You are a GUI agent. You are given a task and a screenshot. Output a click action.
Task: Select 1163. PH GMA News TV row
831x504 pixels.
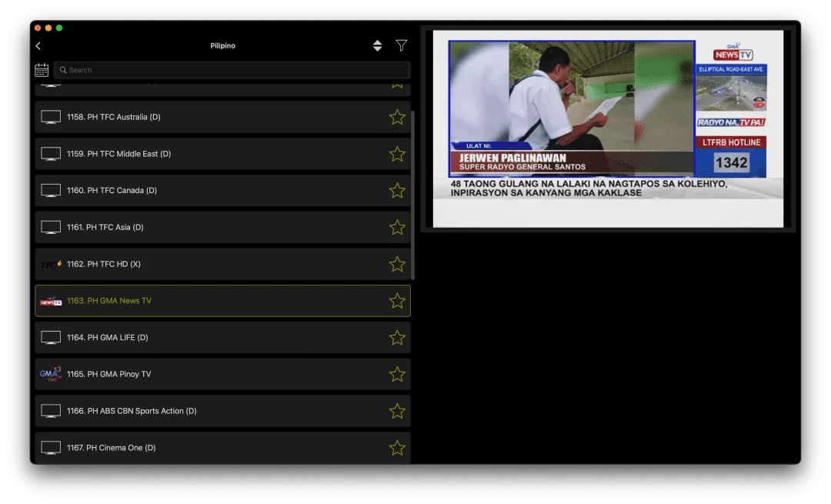coord(222,301)
